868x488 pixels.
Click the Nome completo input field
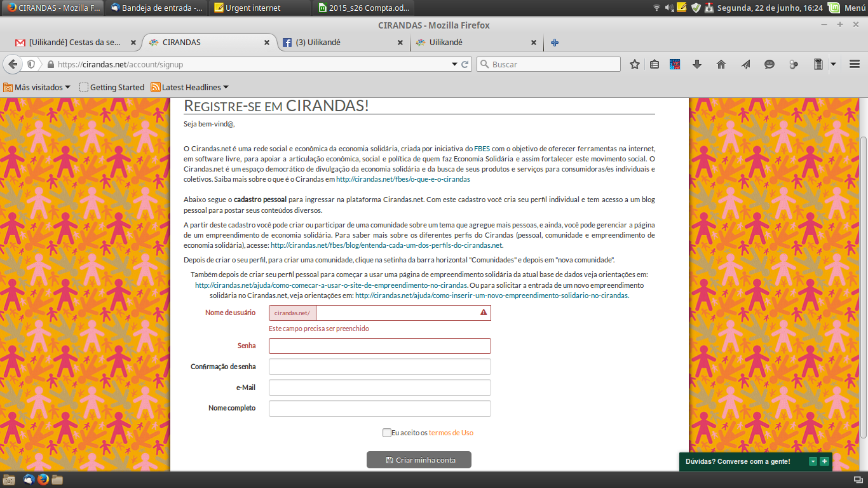380,409
